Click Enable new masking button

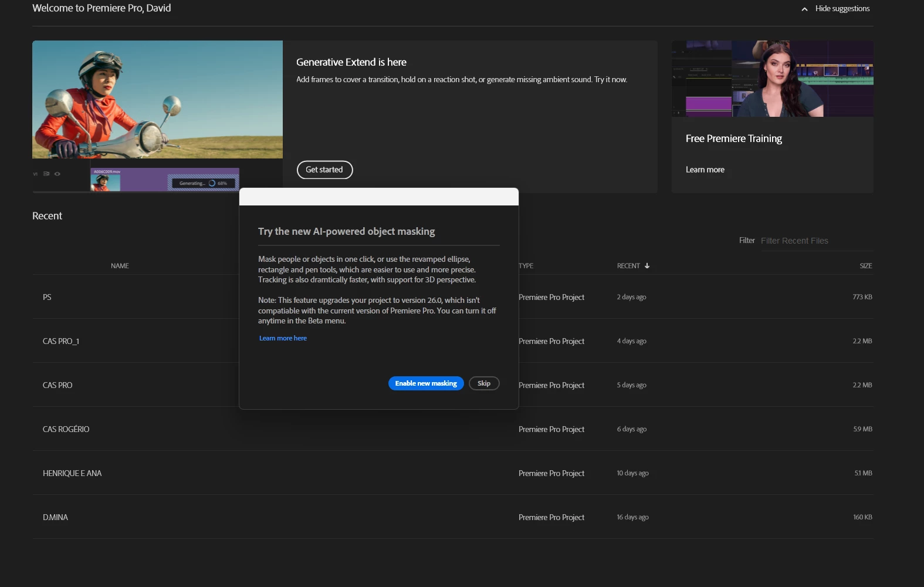(426, 383)
